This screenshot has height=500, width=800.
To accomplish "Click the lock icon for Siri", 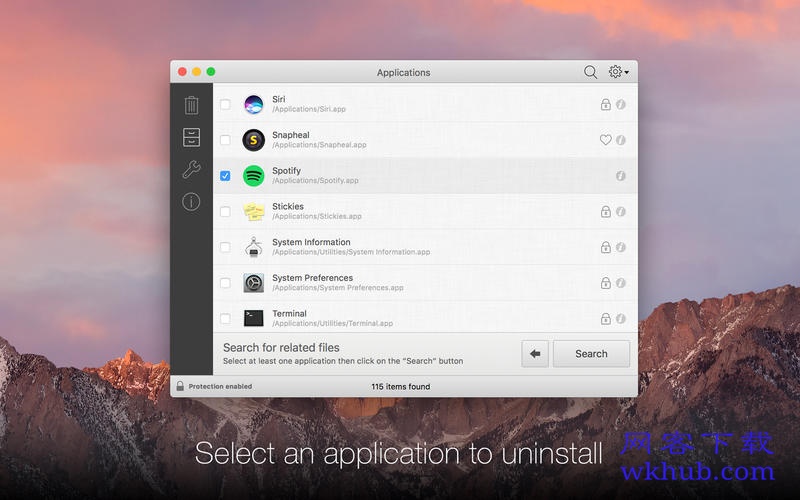I will tap(606, 104).
